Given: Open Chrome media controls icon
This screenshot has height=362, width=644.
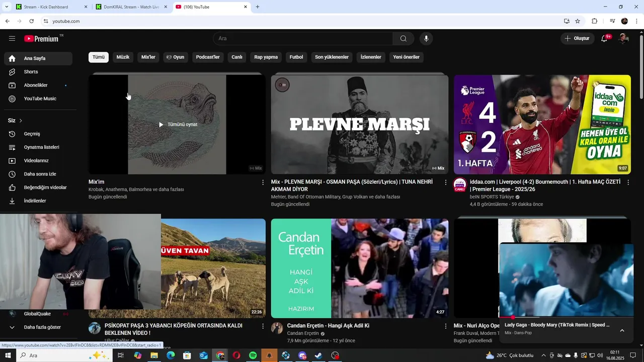Looking at the screenshot, I should point(612,21).
